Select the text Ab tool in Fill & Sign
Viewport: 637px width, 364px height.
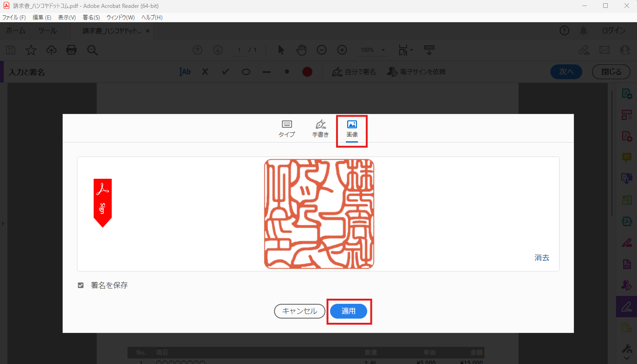(185, 71)
